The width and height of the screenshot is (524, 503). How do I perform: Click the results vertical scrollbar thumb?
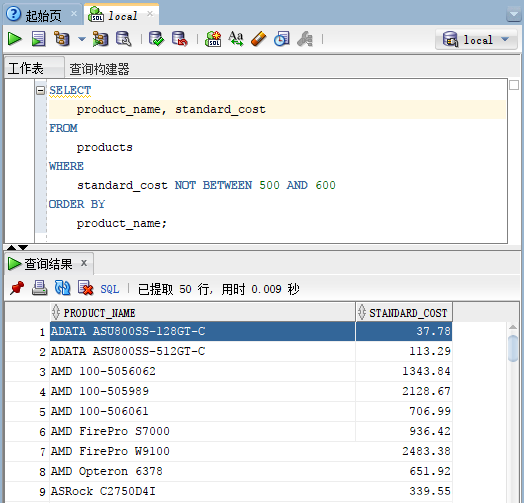click(x=513, y=348)
